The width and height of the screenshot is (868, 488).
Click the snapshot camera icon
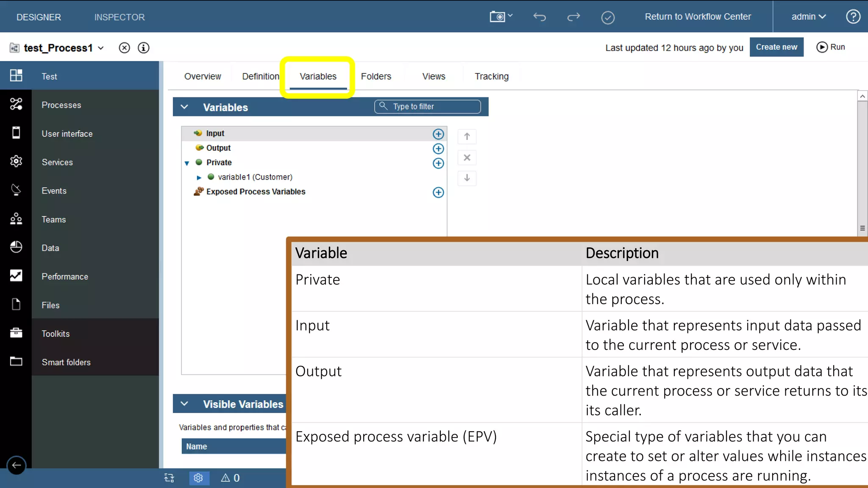coord(498,17)
